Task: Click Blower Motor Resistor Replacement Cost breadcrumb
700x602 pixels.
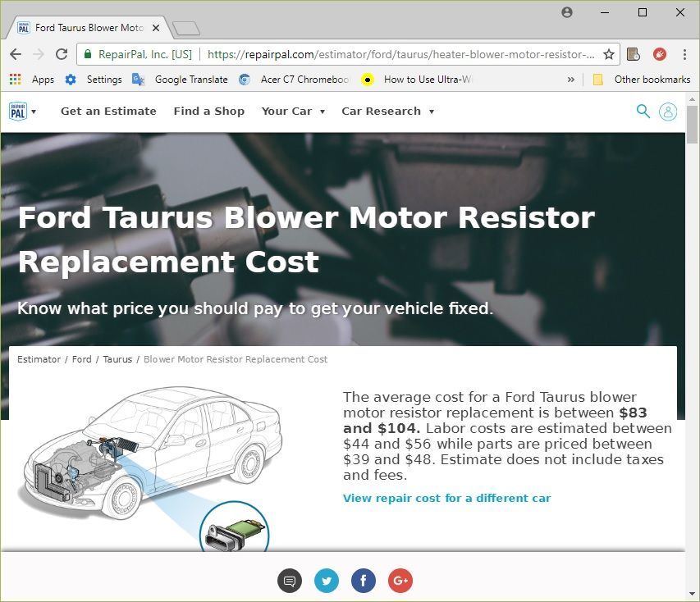Action: pos(236,359)
